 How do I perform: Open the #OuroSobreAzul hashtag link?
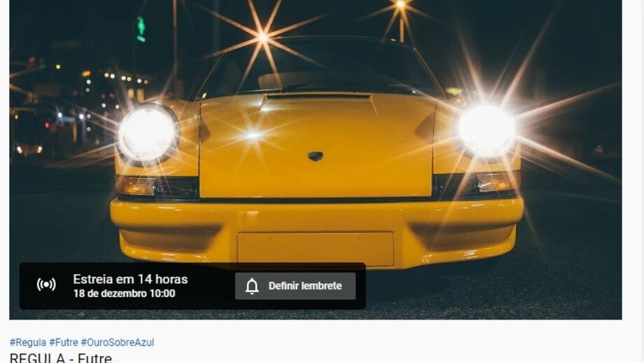(x=118, y=343)
